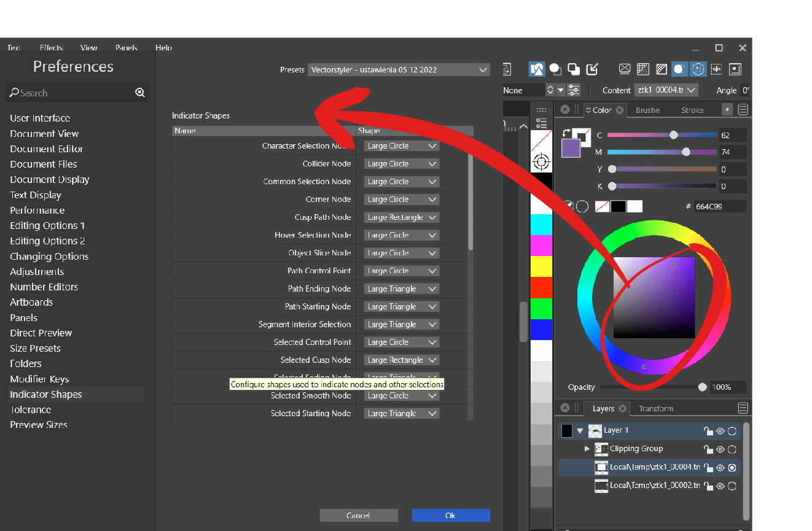Click the lock icon for Layer 1
Image resolution: width=812 pixels, height=531 pixels.
pos(708,431)
